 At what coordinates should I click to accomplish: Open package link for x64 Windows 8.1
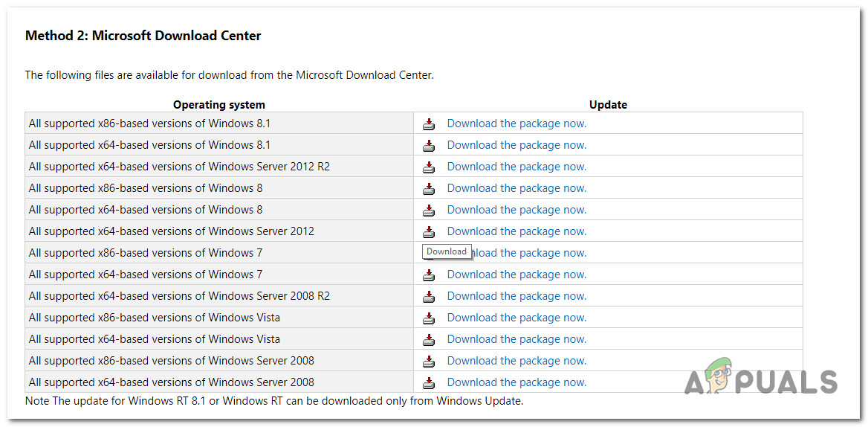click(x=516, y=145)
